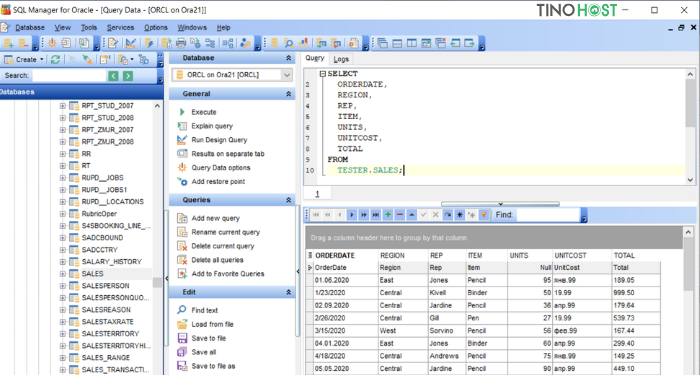700x375 pixels.
Task: Click the Find text magnifier icon
Action: point(182,310)
